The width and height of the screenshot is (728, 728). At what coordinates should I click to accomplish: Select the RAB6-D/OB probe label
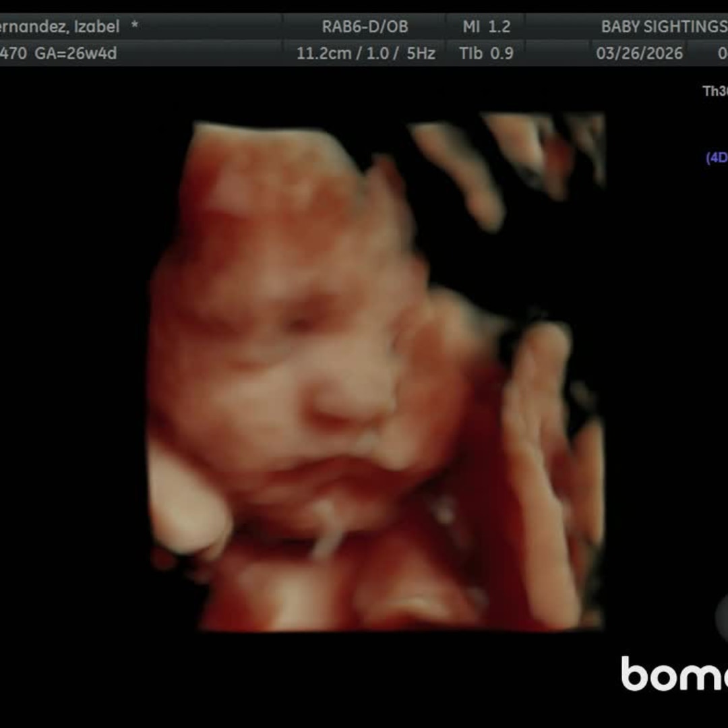coord(365,27)
